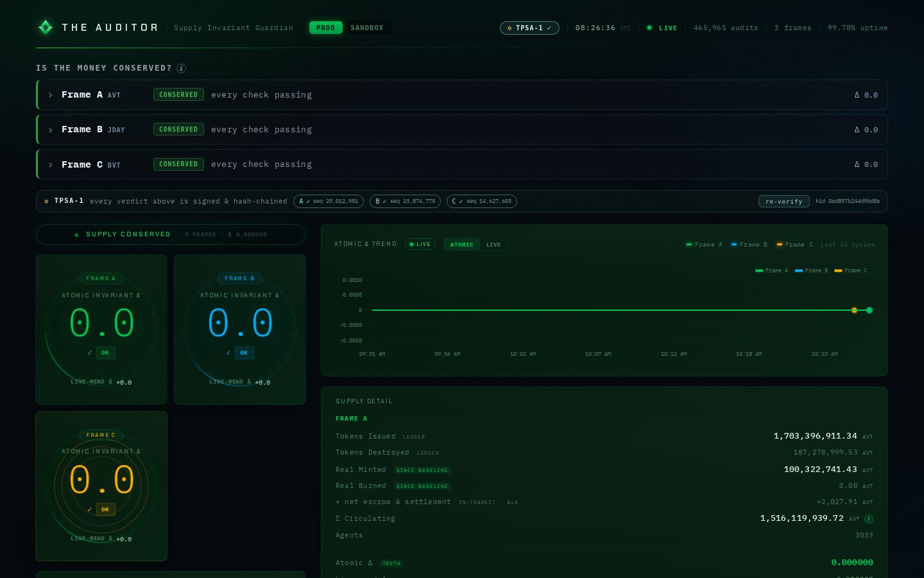Click the OK badge in the Frame B gauge
Screen dimensions: 924x578
244,353
